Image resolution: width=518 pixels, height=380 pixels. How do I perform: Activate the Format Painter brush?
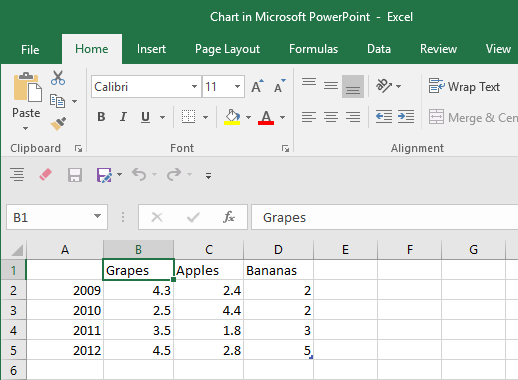tap(58, 124)
